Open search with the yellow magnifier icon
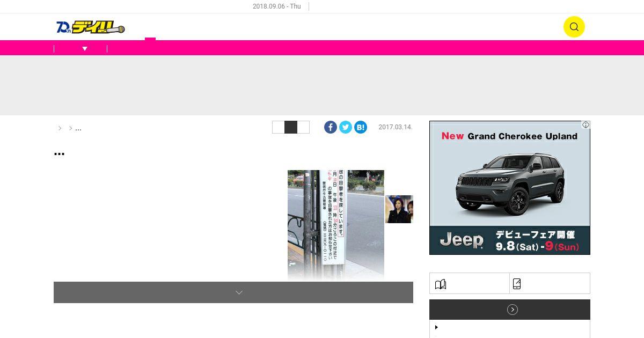This screenshot has width=644, height=338. pyautogui.click(x=574, y=27)
